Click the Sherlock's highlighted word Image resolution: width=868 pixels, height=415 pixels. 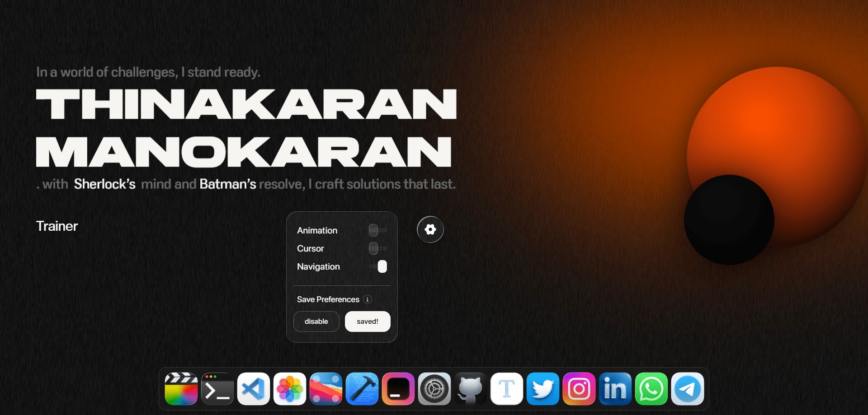105,184
